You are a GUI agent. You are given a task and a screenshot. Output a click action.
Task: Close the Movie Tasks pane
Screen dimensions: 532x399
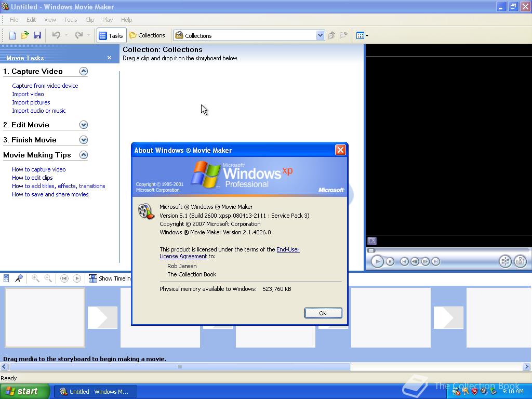click(109, 58)
